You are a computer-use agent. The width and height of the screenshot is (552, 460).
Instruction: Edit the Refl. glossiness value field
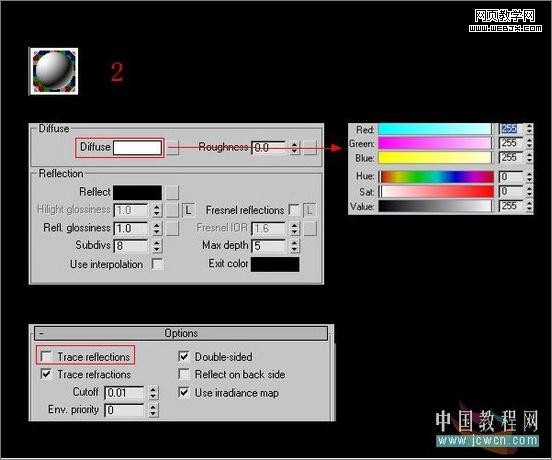pyautogui.click(x=131, y=228)
